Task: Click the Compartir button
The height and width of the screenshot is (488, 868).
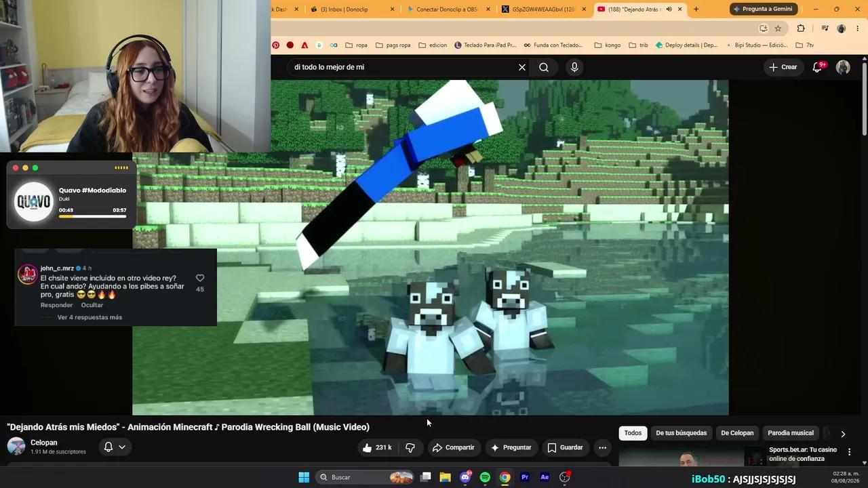Action: (x=454, y=447)
